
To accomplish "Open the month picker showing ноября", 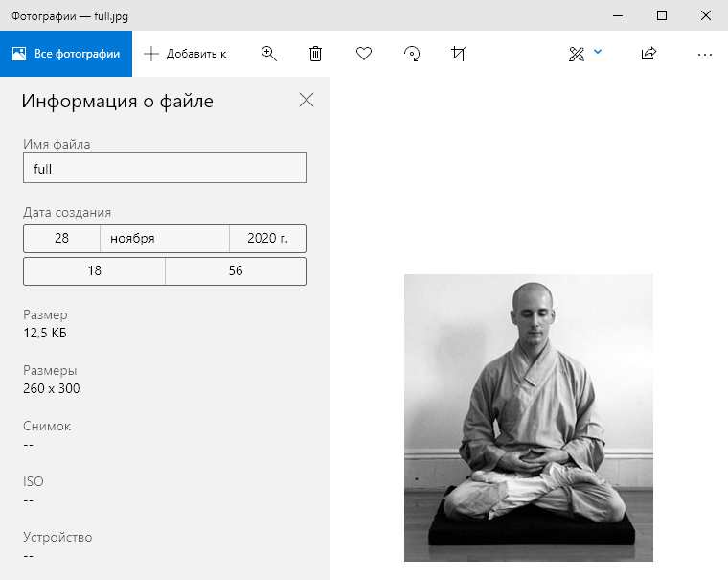I will point(165,239).
